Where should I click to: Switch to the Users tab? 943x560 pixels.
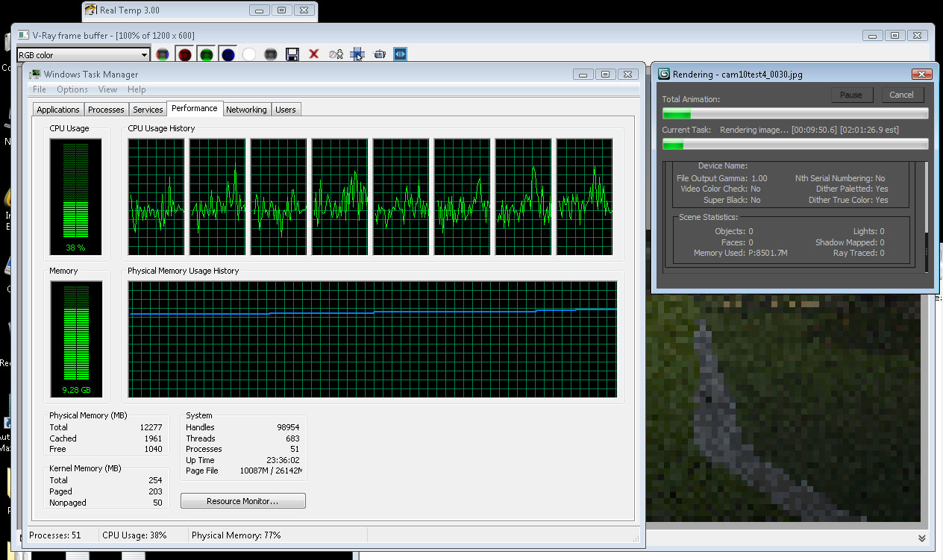pyautogui.click(x=286, y=110)
